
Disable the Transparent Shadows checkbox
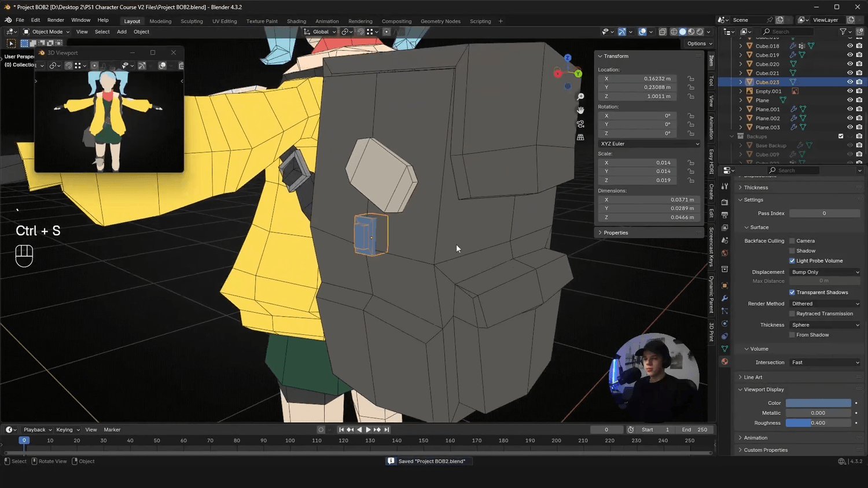792,293
